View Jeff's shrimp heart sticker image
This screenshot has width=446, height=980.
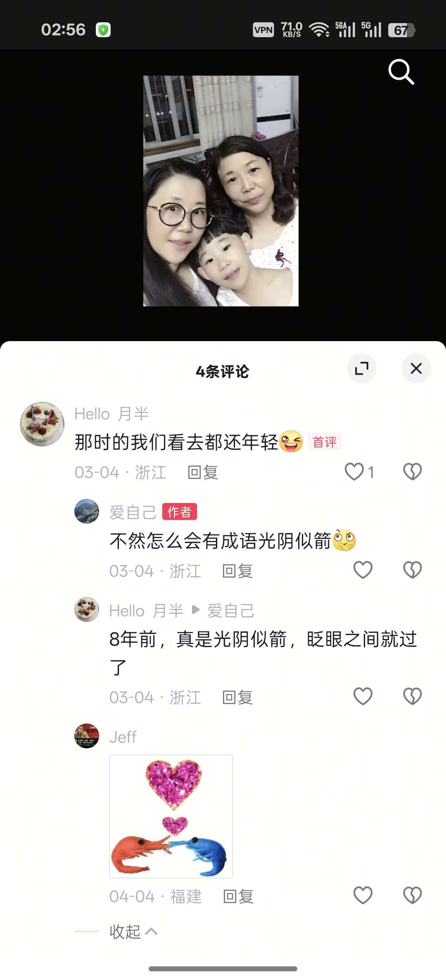point(171,816)
